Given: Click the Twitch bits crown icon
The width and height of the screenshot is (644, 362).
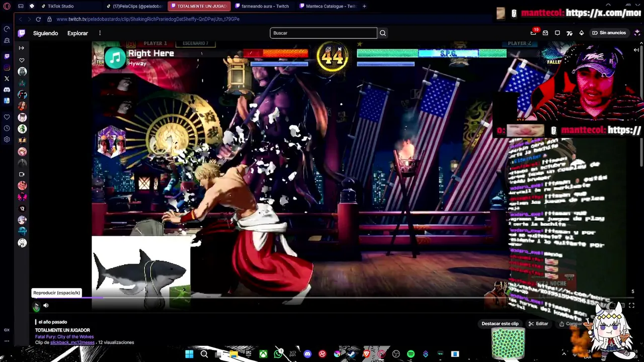Looking at the screenshot, I should tap(582, 33).
